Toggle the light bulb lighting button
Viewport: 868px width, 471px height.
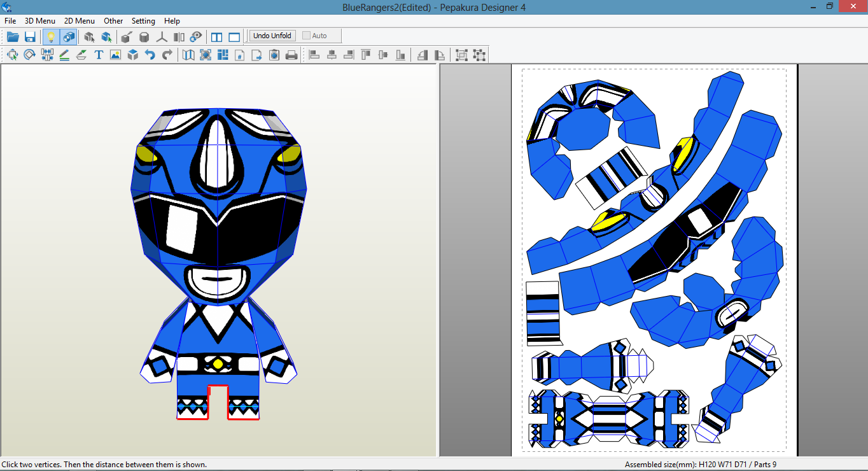click(x=51, y=36)
